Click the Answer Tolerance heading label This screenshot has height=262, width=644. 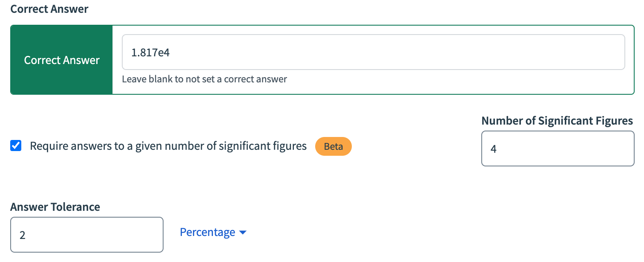[x=55, y=207]
